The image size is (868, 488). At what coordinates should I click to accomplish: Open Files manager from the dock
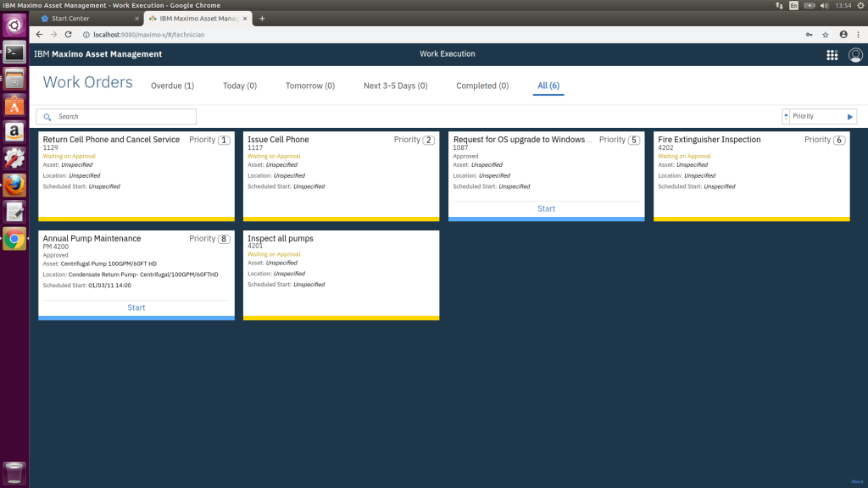pos(14,79)
